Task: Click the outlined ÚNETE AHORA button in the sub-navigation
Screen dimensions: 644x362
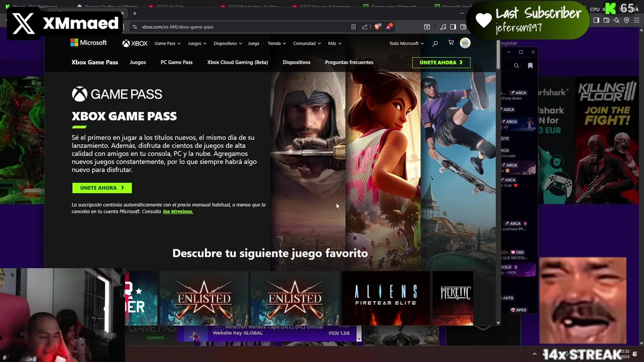Action: [x=441, y=63]
